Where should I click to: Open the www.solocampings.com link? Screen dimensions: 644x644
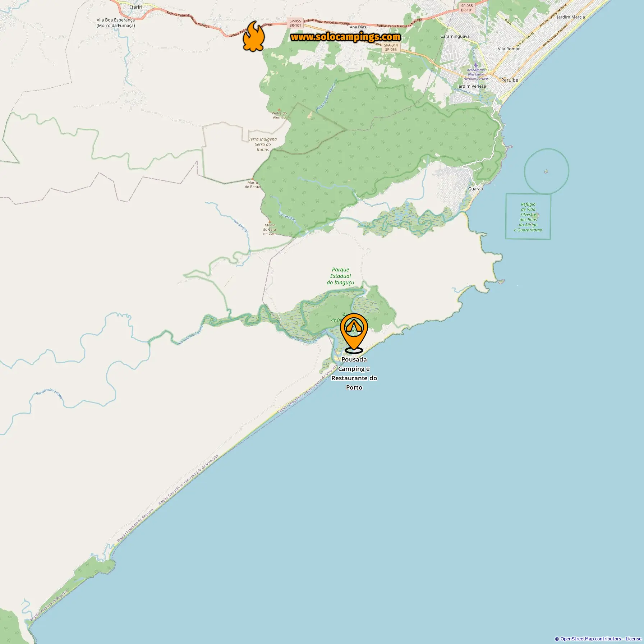pos(345,37)
